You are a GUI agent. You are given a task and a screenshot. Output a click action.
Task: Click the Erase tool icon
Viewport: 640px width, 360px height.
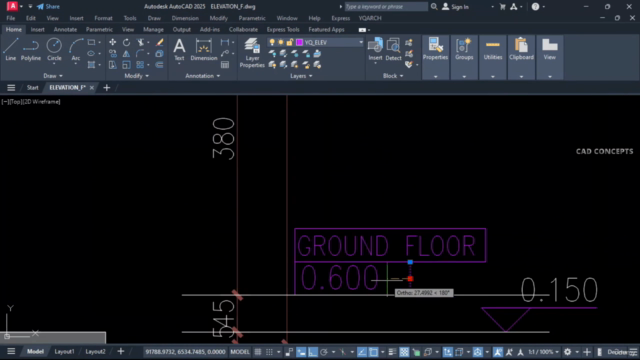coord(160,42)
